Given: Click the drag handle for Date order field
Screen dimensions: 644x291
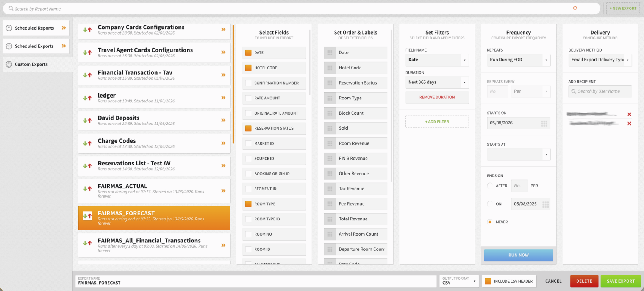Looking at the screenshot, I should click(330, 53).
